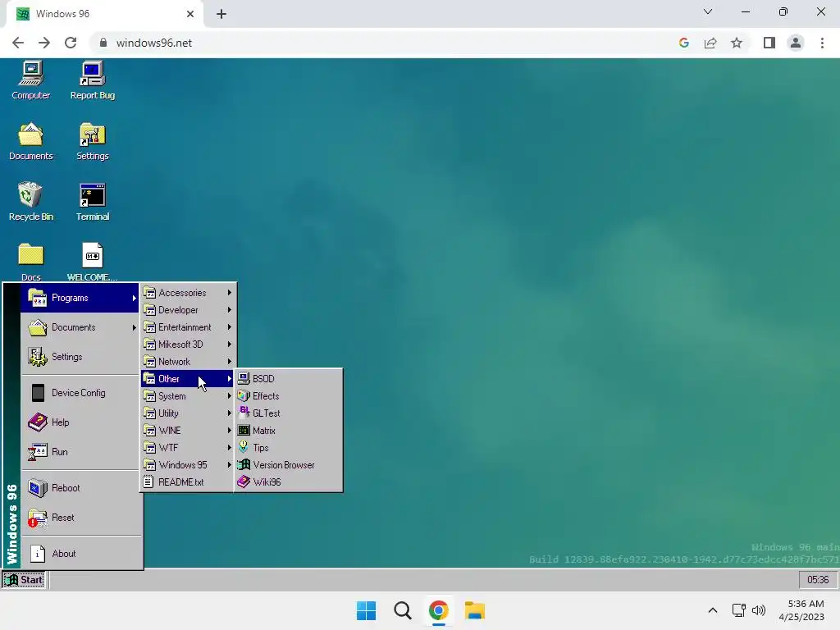Select the highlighted Other folder
840x630 pixels.
pos(188,379)
